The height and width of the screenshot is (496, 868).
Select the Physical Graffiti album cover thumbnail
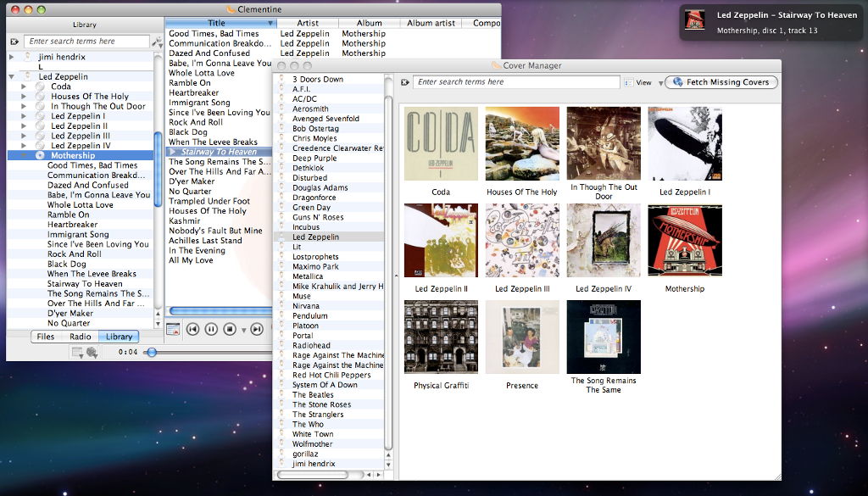[x=441, y=337]
